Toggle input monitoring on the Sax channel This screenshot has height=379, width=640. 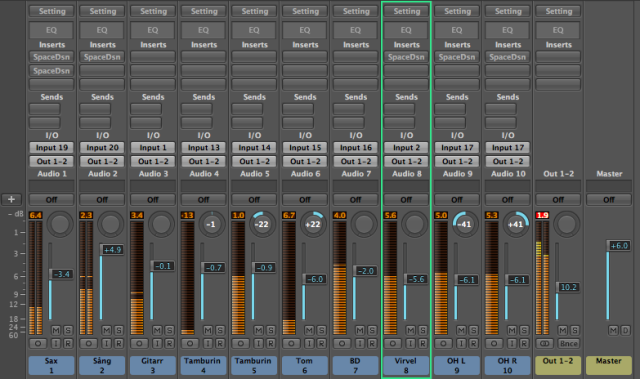[56, 344]
